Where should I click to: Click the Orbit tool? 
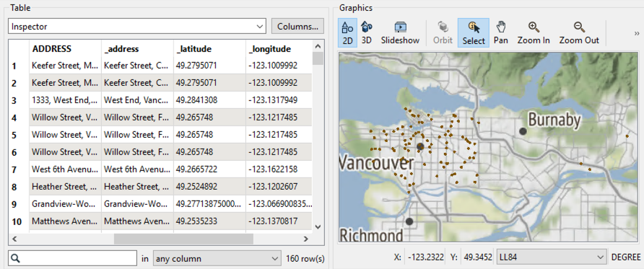(443, 32)
